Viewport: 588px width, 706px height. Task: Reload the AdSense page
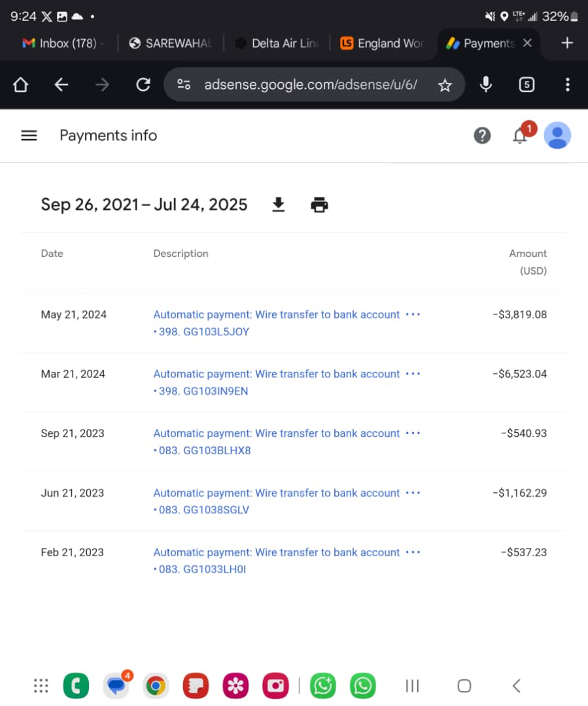click(143, 85)
